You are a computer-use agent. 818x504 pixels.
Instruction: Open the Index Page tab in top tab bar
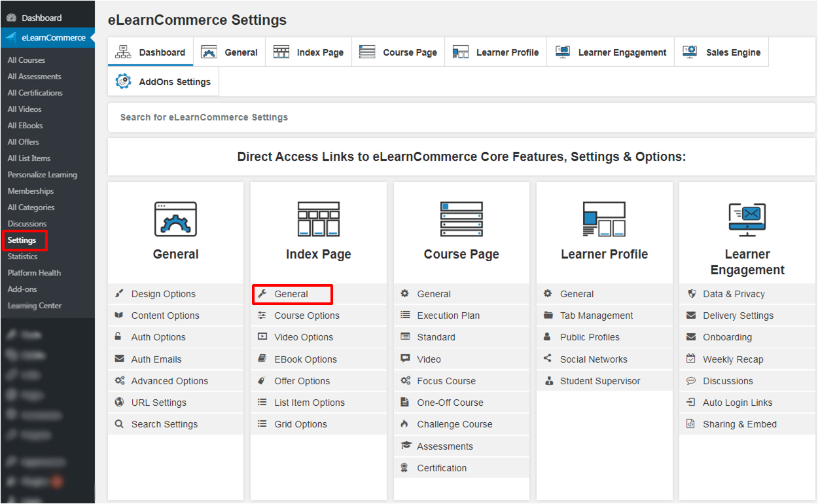click(x=308, y=52)
